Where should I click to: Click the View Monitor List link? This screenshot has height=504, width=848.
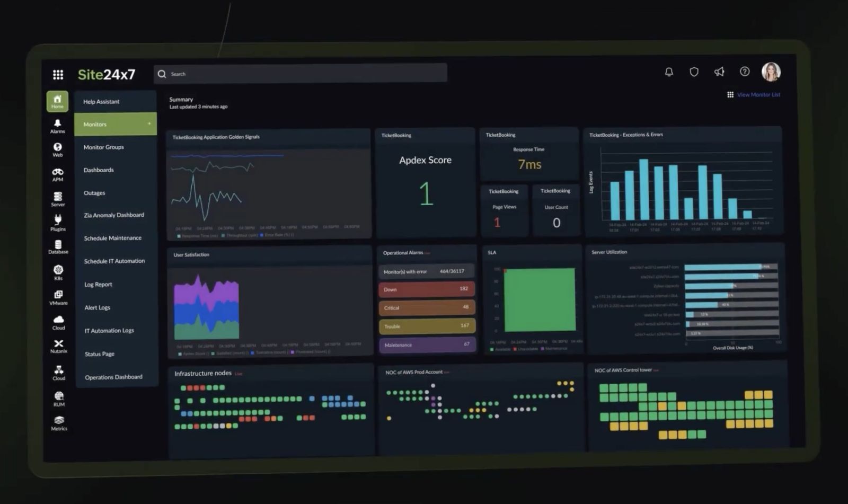758,95
